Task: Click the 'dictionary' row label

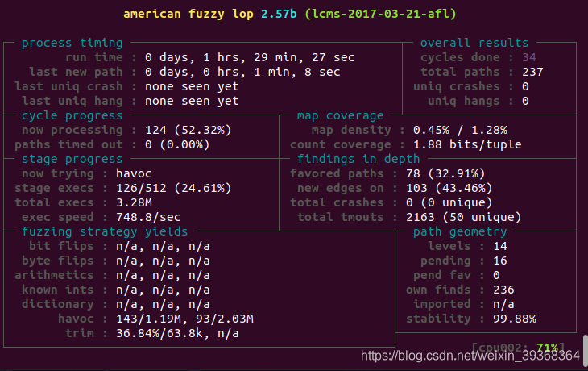Action: tap(58, 304)
